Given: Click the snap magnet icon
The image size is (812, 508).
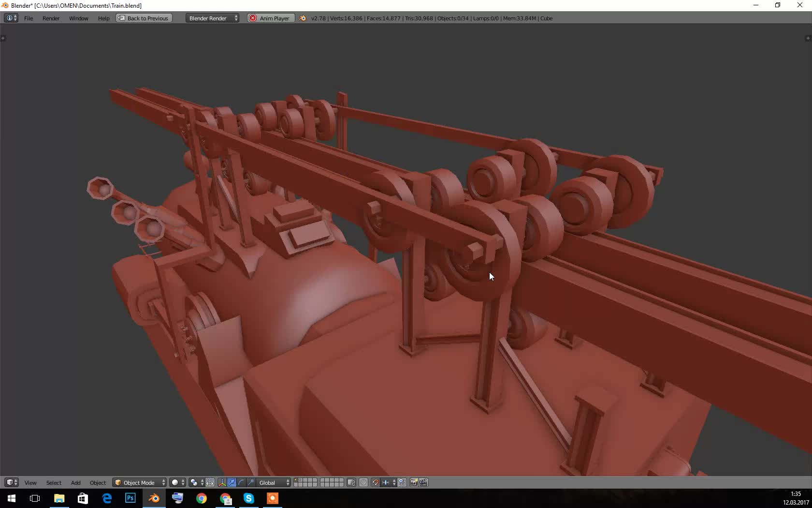Looking at the screenshot, I should 376,482.
